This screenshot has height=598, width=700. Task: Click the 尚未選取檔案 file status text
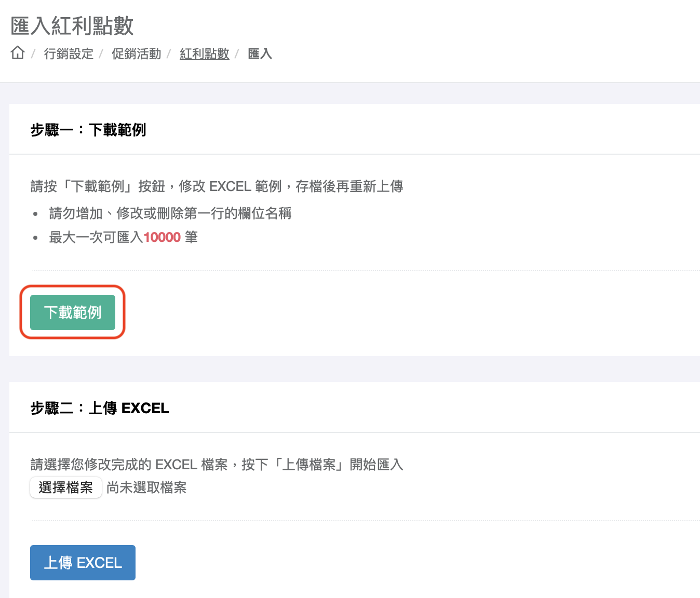point(146,487)
